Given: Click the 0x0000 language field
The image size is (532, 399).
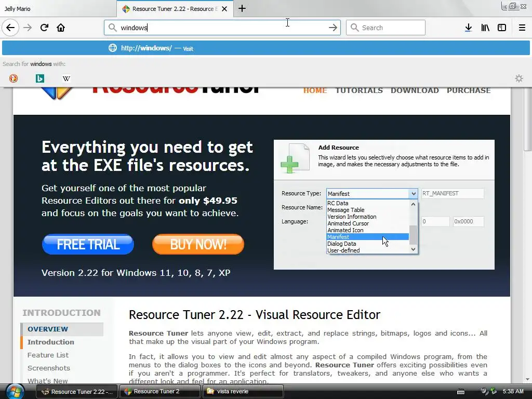Looking at the screenshot, I should [468, 221].
